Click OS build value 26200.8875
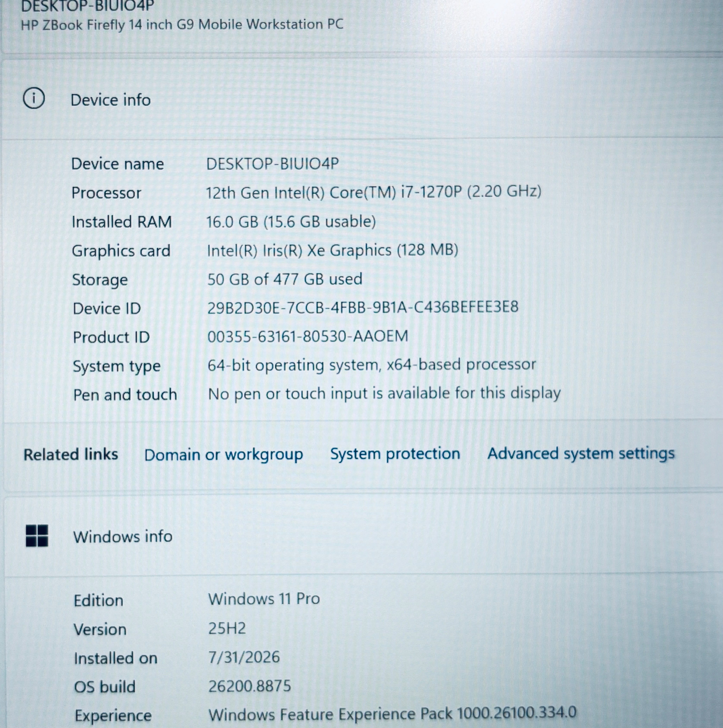The image size is (723, 728). [x=250, y=686]
